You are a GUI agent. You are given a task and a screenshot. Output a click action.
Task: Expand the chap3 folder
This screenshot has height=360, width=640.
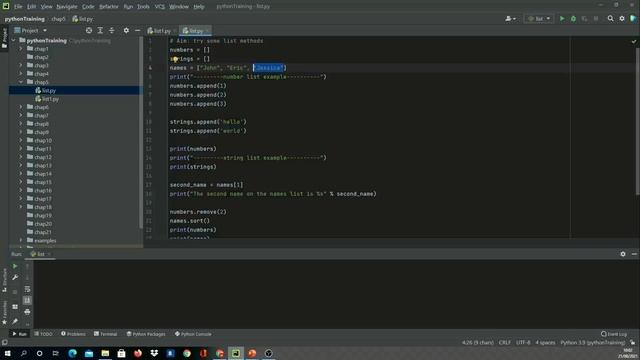(x=21, y=65)
